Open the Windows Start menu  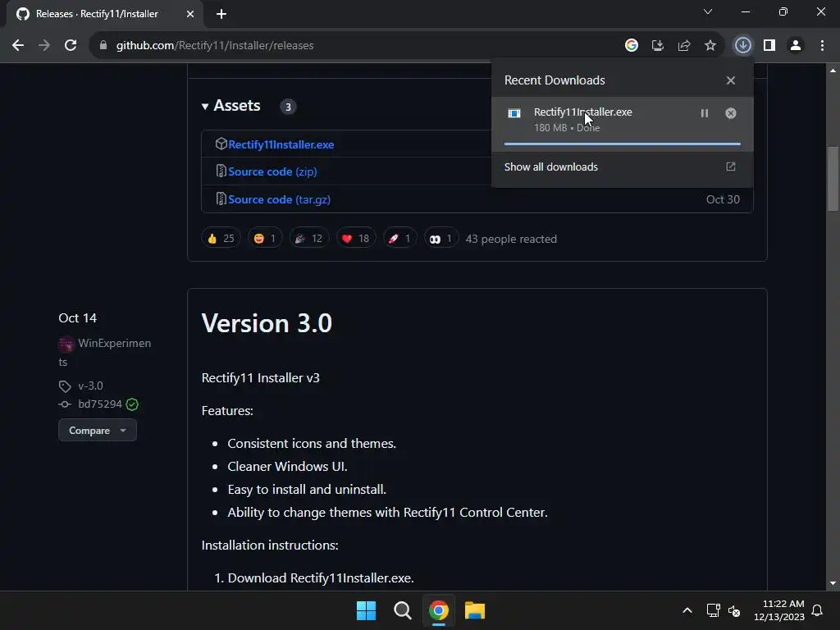(366, 610)
